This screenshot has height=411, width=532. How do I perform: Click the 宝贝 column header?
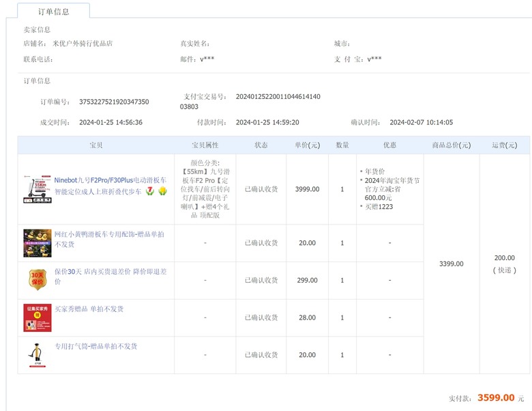point(96,145)
